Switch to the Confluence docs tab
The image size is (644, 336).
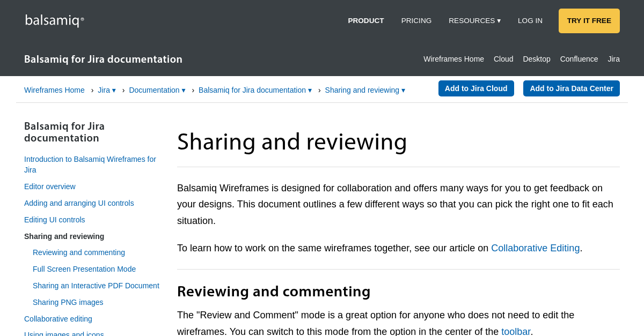point(579,59)
